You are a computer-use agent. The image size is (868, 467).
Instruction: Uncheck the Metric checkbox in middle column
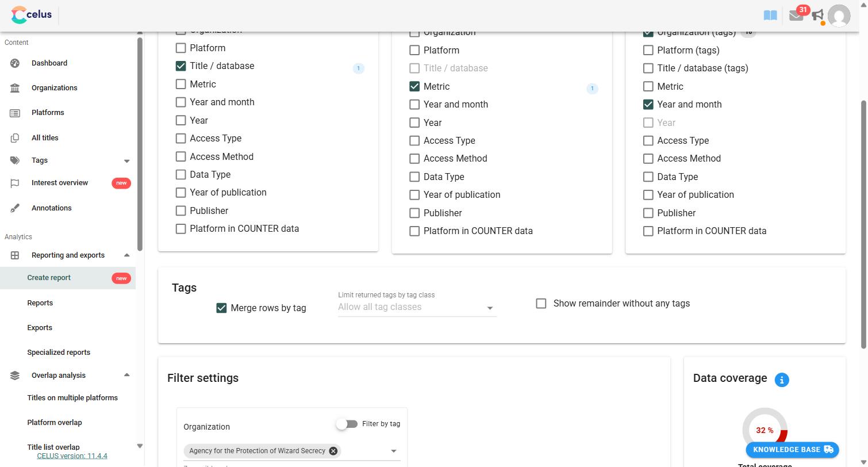(x=414, y=86)
